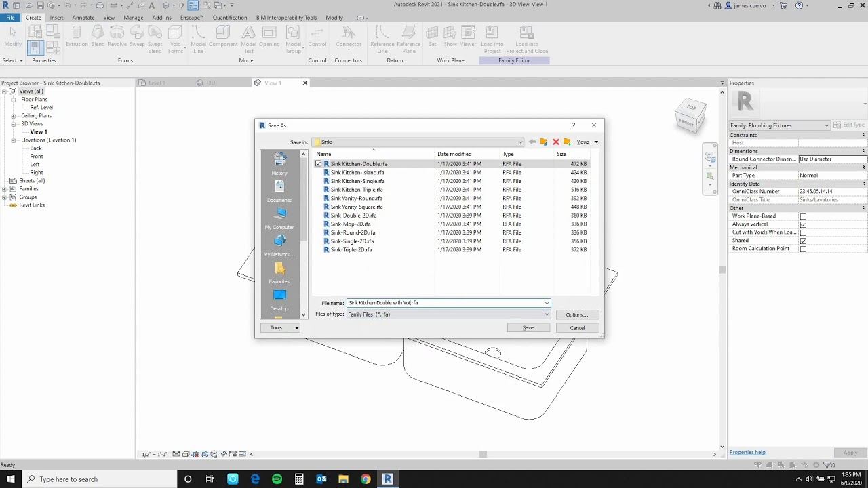Open the Documents shortcut in Save As sidebar

pyautogui.click(x=279, y=191)
